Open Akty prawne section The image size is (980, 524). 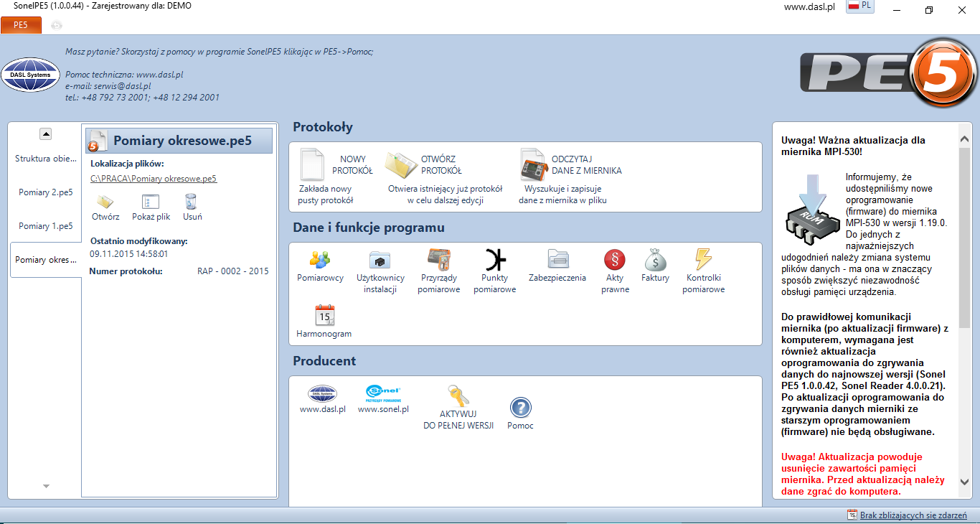tap(615, 271)
